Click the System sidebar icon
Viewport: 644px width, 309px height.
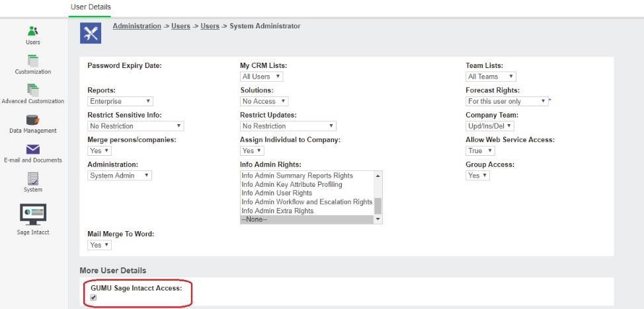32,179
